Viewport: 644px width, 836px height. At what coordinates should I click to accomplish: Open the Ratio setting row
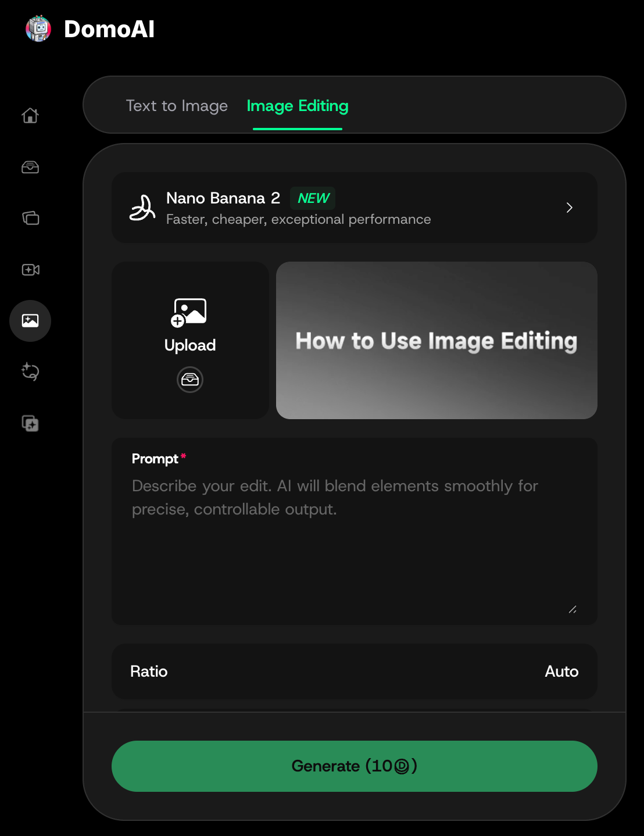pyautogui.click(x=355, y=671)
